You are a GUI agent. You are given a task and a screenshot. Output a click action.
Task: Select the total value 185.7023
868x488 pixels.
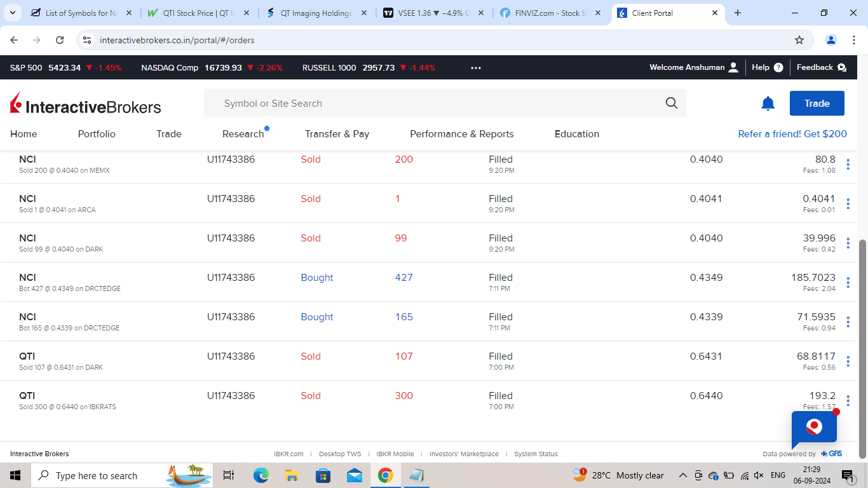(x=813, y=278)
